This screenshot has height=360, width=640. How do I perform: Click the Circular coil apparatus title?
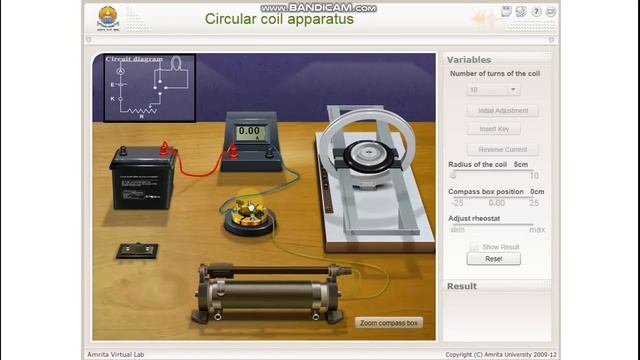point(279,19)
